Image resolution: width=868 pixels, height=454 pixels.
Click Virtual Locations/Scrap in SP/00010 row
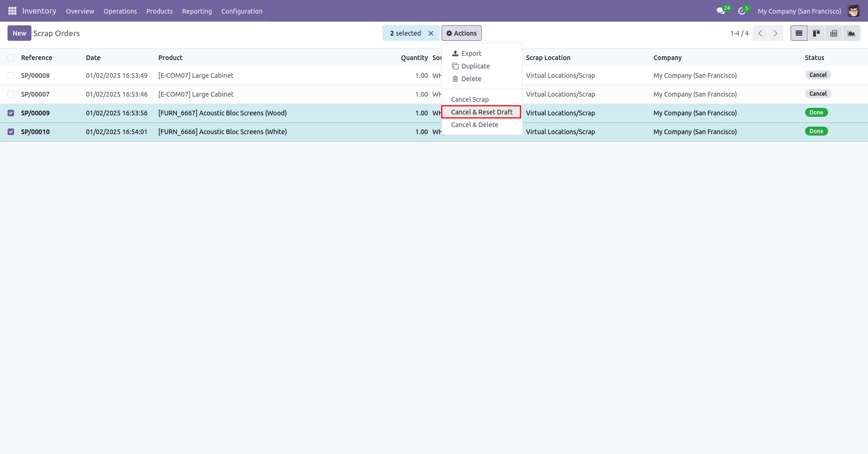coord(560,132)
